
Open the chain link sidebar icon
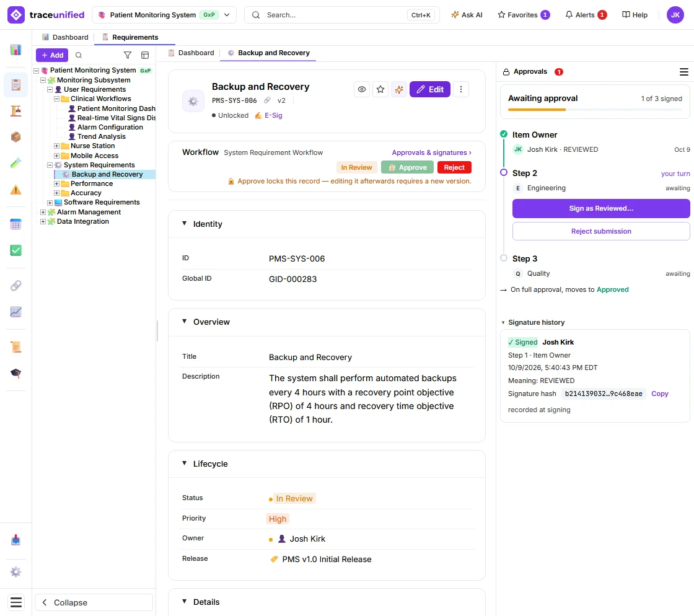16,286
